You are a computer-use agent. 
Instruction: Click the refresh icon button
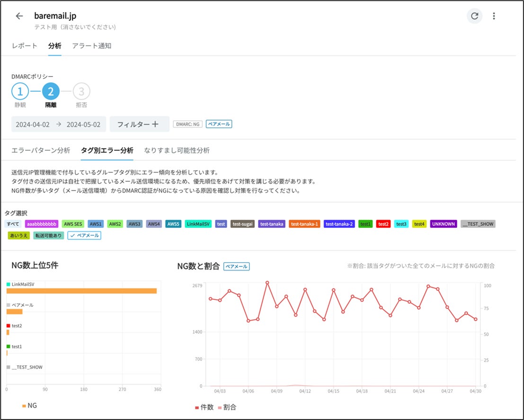pyautogui.click(x=475, y=16)
